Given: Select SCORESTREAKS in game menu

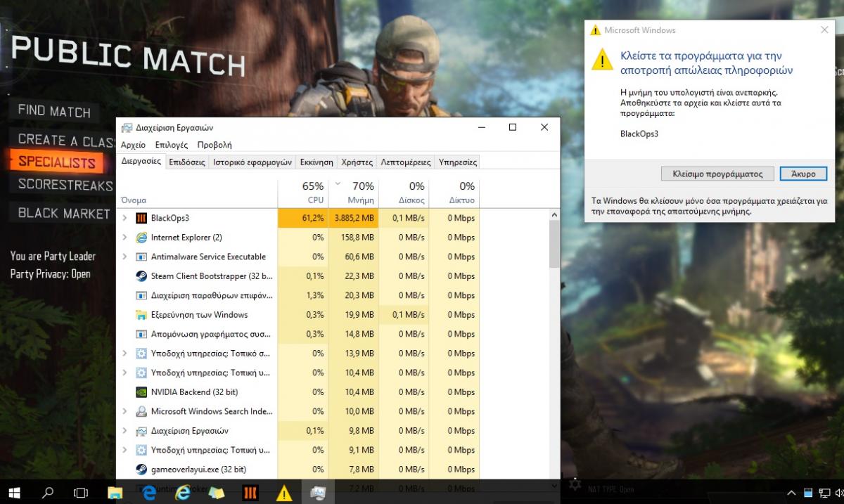Looking at the screenshot, I should click(65, 185).
